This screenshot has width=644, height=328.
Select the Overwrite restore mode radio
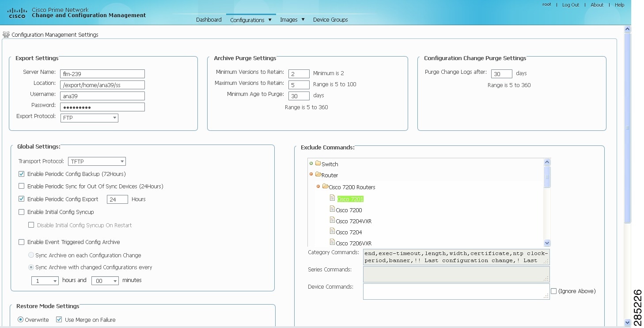click(20, 320)
